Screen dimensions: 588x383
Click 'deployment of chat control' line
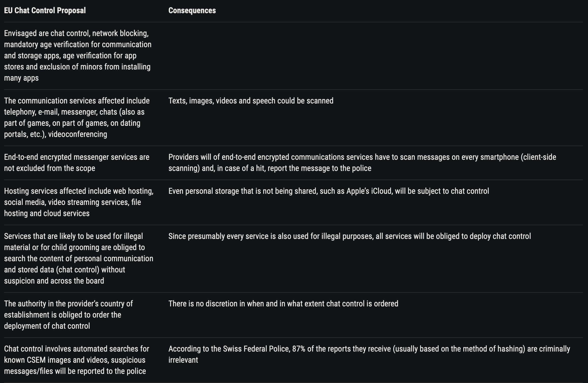click(47, 326)
